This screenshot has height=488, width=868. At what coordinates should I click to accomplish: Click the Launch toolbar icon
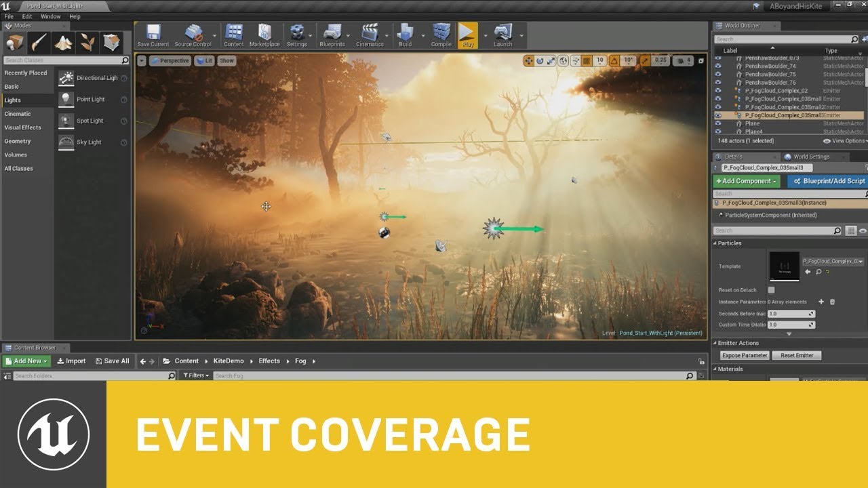[x=503, y=33]
